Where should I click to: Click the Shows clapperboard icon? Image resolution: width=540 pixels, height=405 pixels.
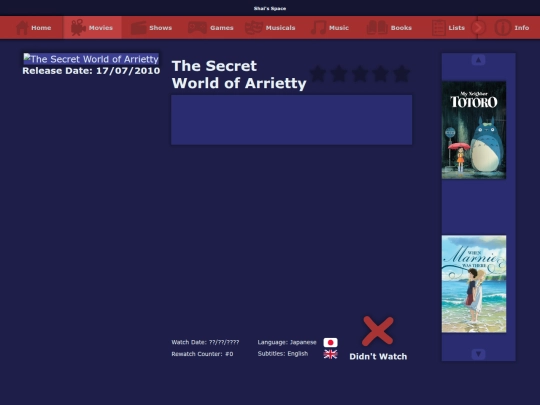[138, 28]
